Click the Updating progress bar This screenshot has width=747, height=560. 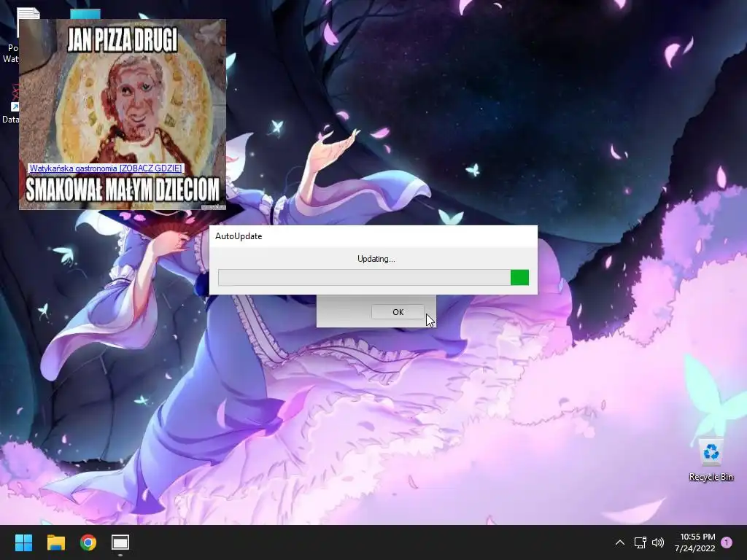click(373, 278)
